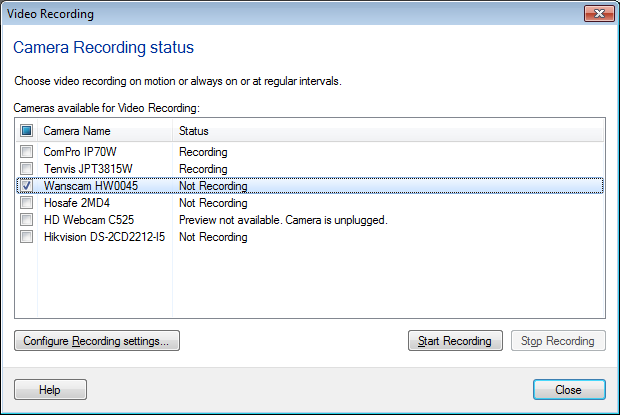This screenshot has height=415, width=620.
Task: Open Configure Recording settings
Action: [97, 341]
